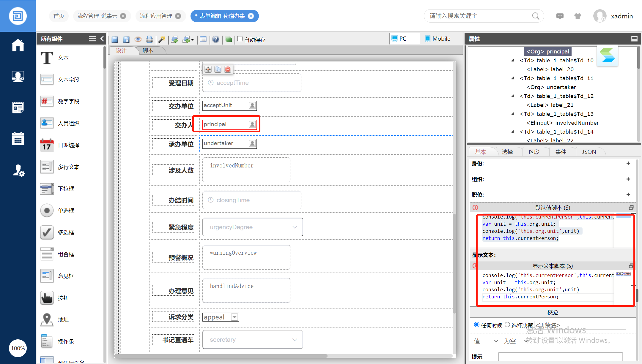Collapse the table_1_table$Td_11 tree node

(x=513, y=78)
